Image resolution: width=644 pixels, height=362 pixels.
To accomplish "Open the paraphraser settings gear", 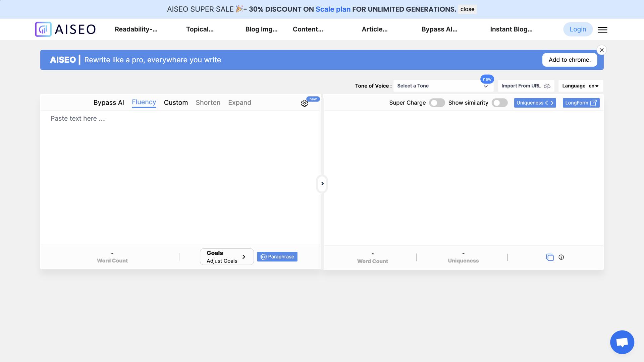I will (305, 103).
